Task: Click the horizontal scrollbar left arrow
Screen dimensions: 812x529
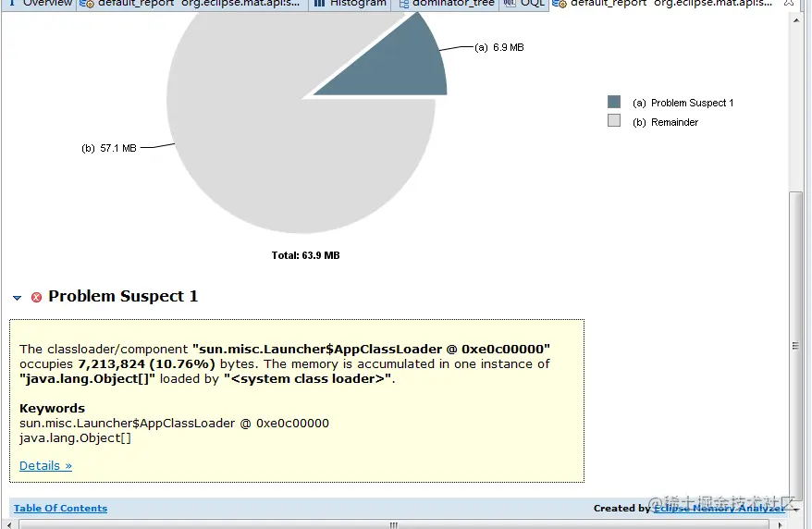Action: tap(9, 525)
